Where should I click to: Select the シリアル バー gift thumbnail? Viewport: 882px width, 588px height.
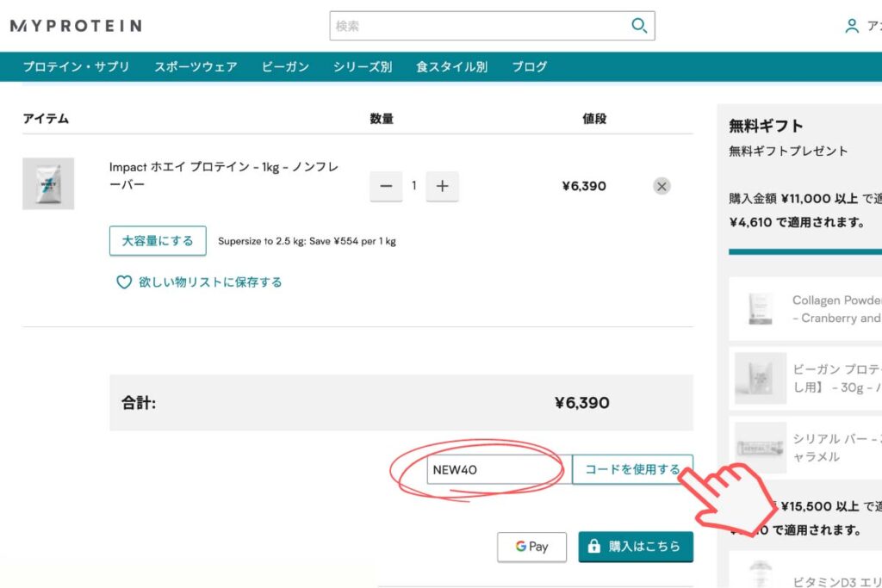(761, 448)
